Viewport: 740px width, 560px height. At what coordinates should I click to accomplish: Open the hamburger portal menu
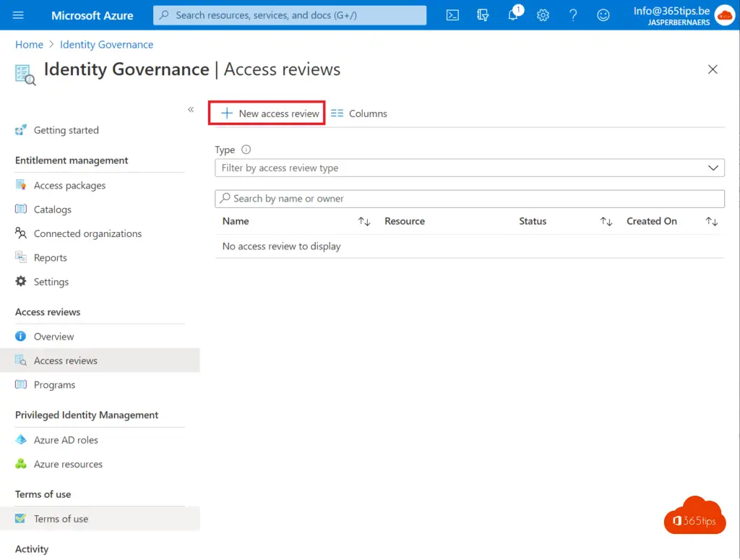[19, 15]
